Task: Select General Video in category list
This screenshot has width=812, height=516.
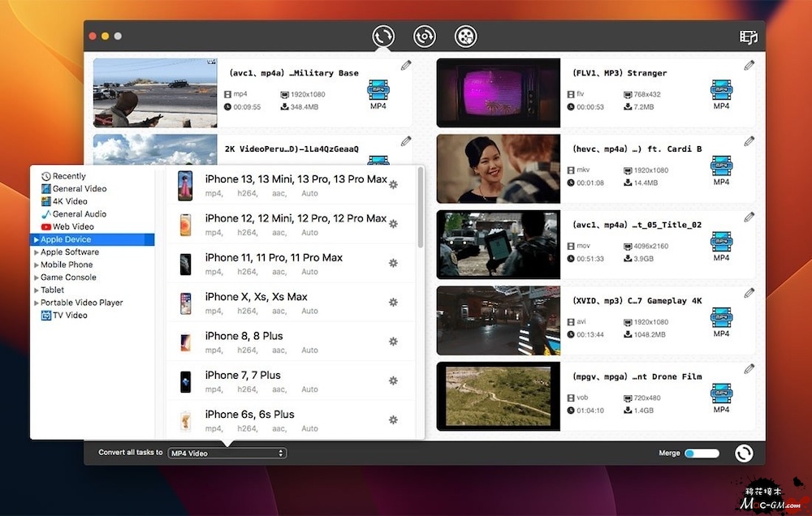Action: click(x=80, y=189)
